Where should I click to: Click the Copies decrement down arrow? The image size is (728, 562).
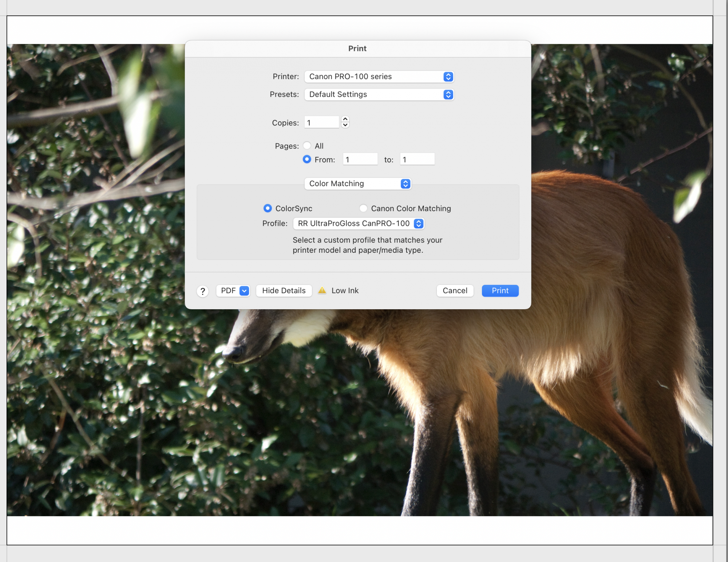[345, 125]
